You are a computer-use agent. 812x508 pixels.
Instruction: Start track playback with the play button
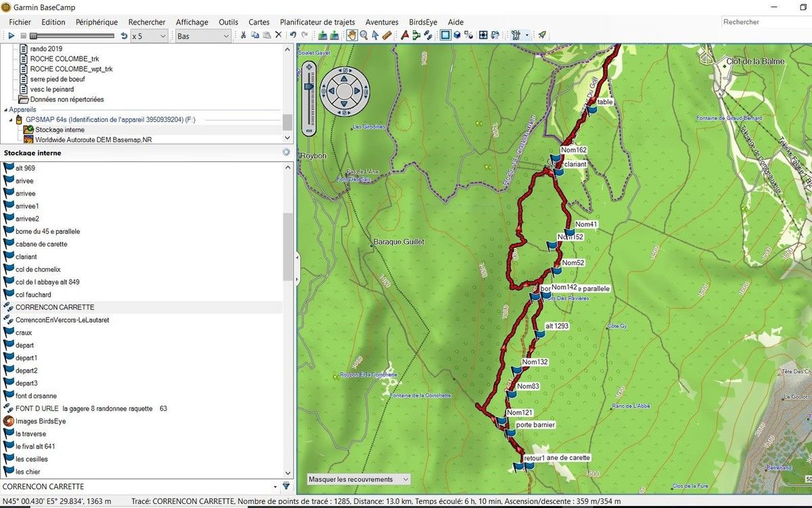12,36
